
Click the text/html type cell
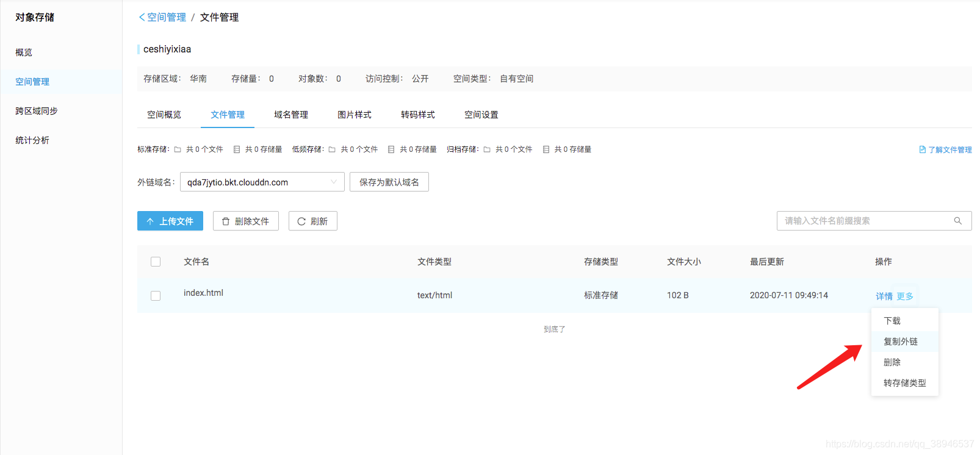point(434,295)
